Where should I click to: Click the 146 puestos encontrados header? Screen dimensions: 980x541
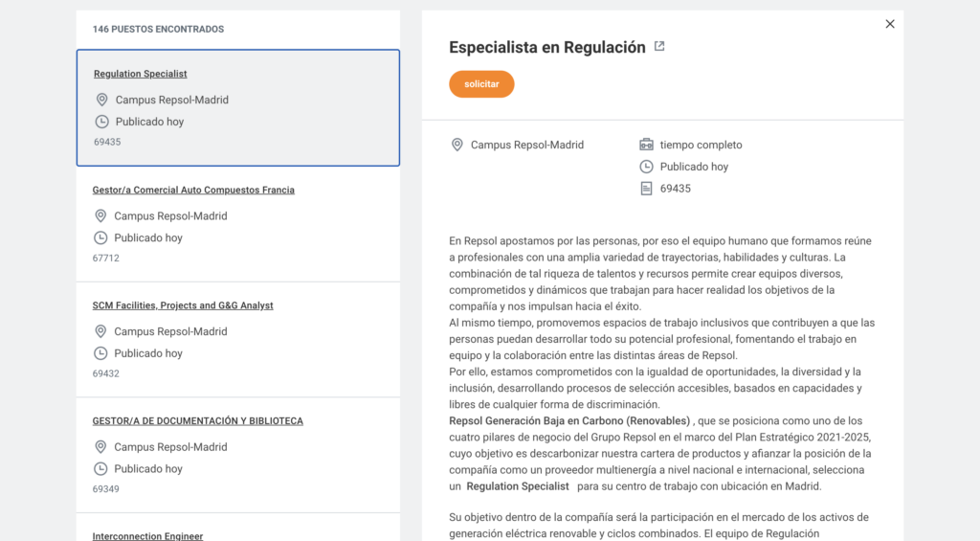[x=158, y=30]
